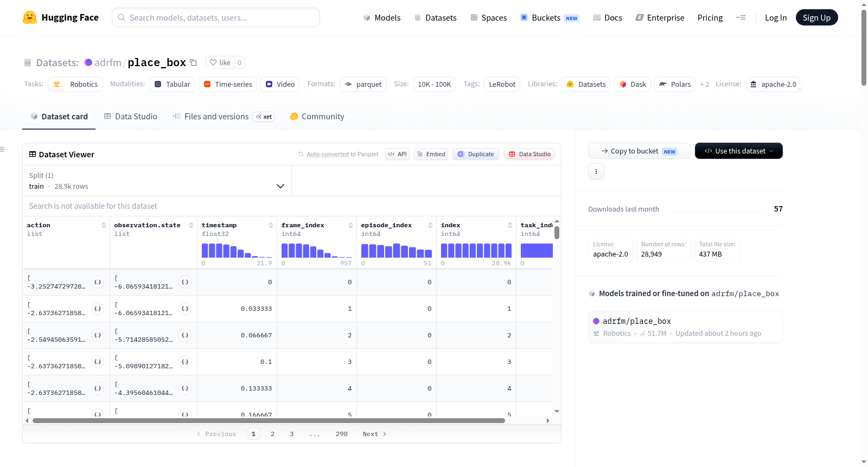868x467 pixels.
Task: Click the horizontal scrollbar of the table
Action: click(x=269, y=420)
